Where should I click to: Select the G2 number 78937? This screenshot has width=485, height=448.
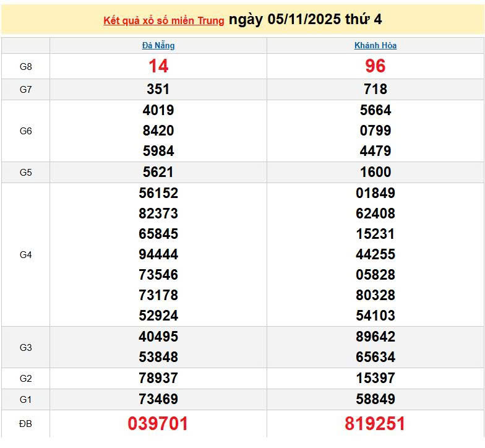[158, 378]
